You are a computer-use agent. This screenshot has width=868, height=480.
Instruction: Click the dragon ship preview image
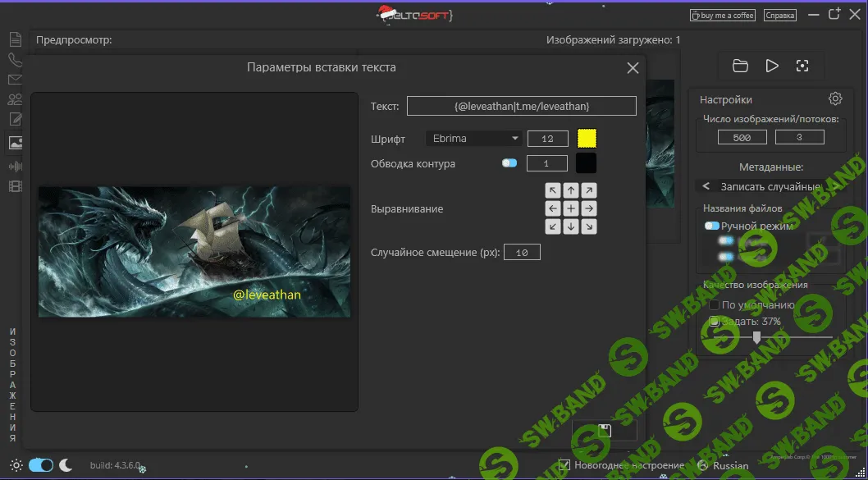coord(194,252)
